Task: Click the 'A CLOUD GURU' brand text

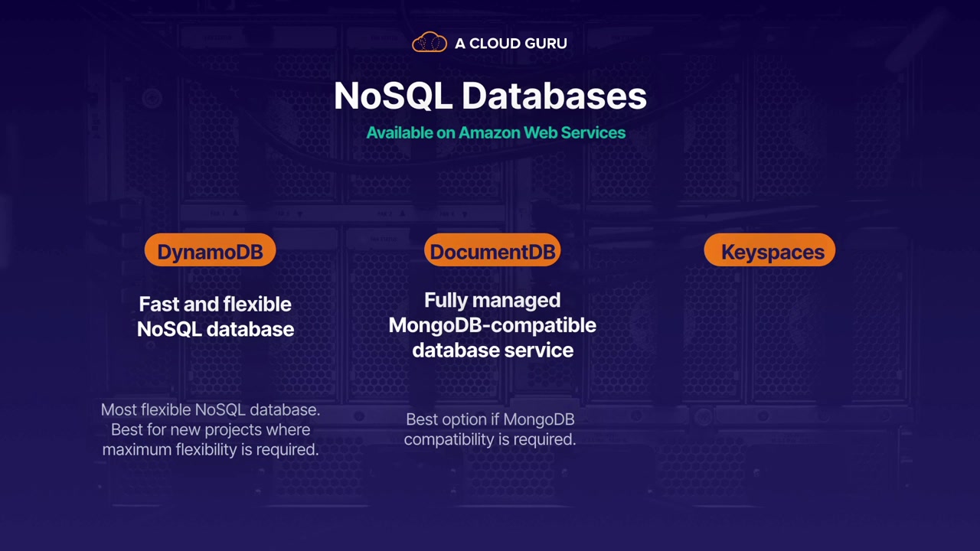Action: click(511, 44)
